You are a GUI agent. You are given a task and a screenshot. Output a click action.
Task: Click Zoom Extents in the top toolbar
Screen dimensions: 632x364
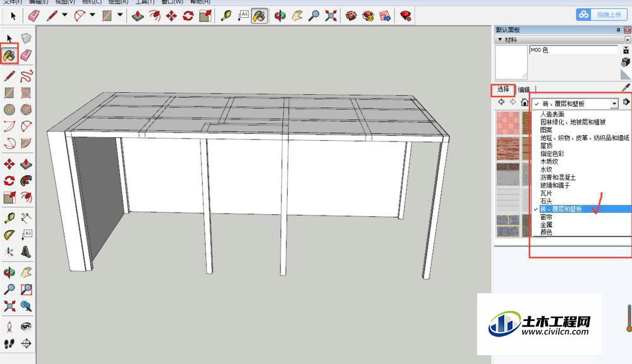tap(331, 16)
